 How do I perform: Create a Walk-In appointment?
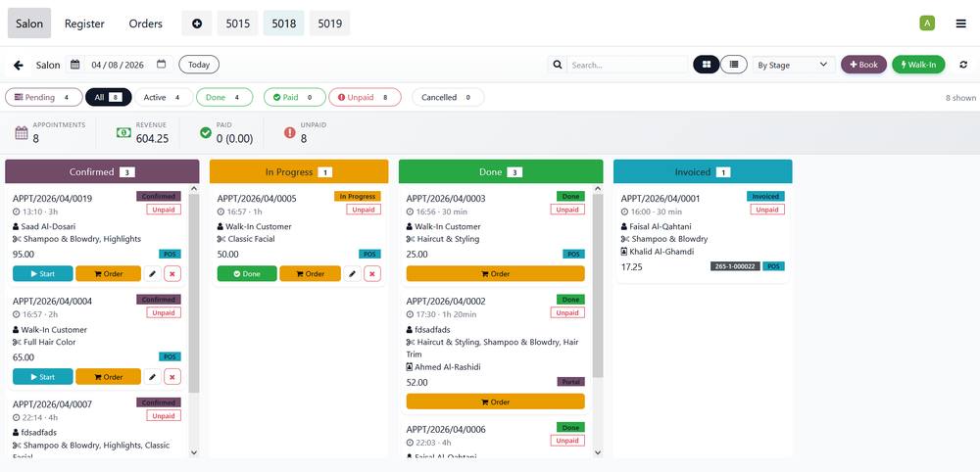pyautogui.click(x=919, y=65)
